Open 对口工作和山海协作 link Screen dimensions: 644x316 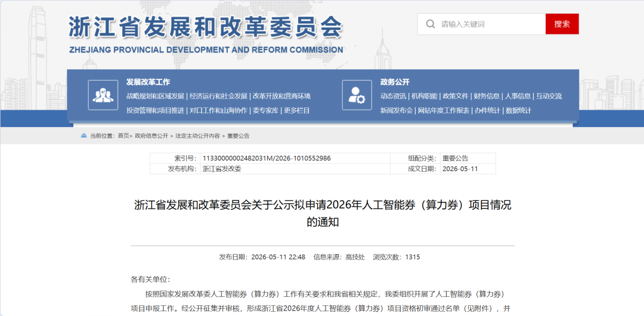pos(218,110)
